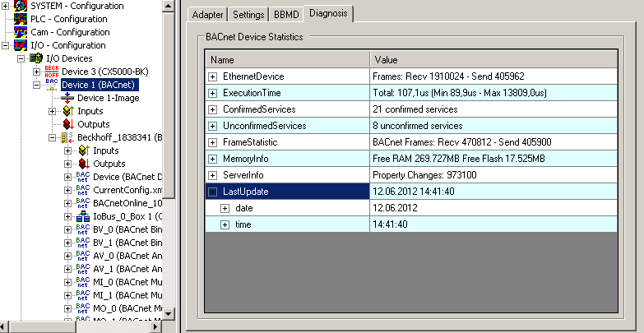This screenshot has width=644, height=333.
Task: Click the Value column header
Action: pyautogui.click(x=493, y=60)
